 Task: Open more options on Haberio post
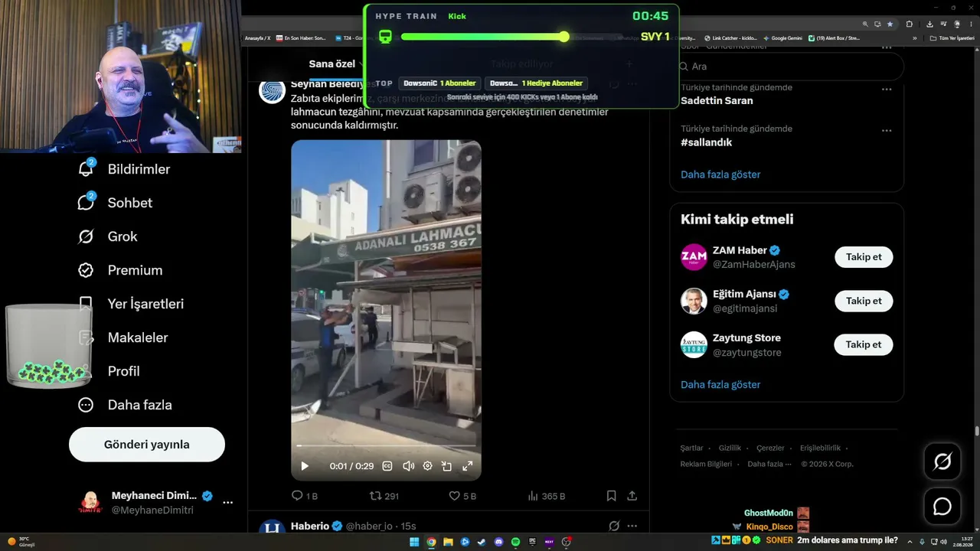tap(632, 526)
